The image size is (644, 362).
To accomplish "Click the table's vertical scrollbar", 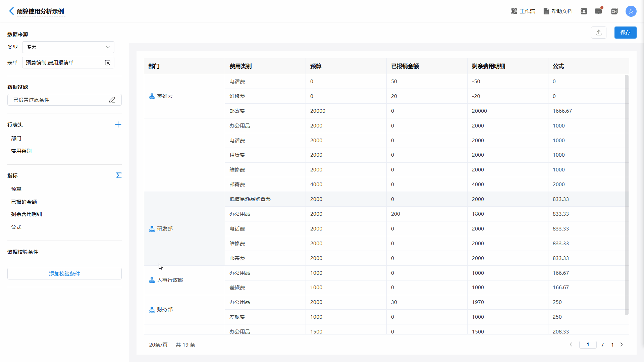I will 626,195.
